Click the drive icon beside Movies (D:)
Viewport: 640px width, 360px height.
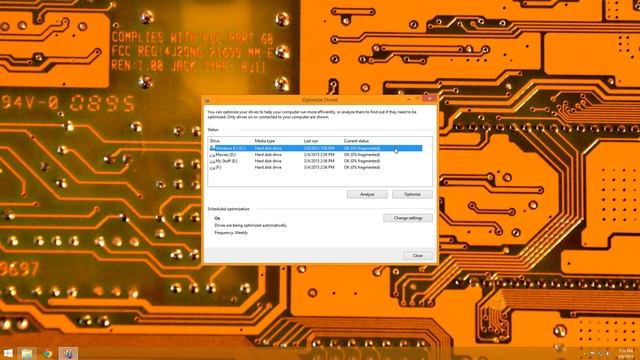pyautogui.click(x=212, y=155)
